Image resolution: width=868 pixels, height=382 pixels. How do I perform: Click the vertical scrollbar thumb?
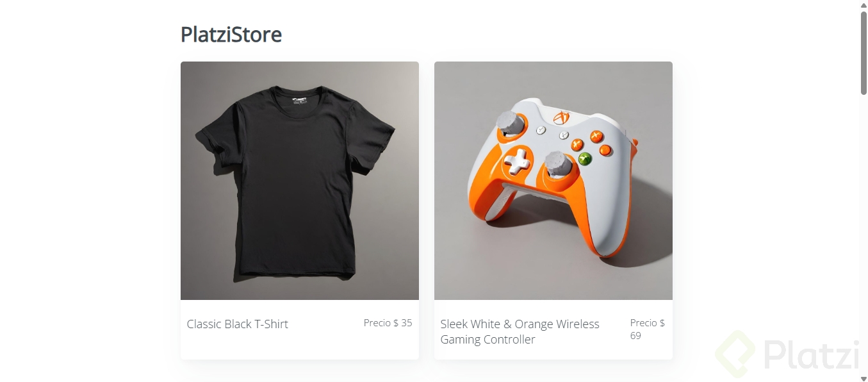click(x=864, y=53)
